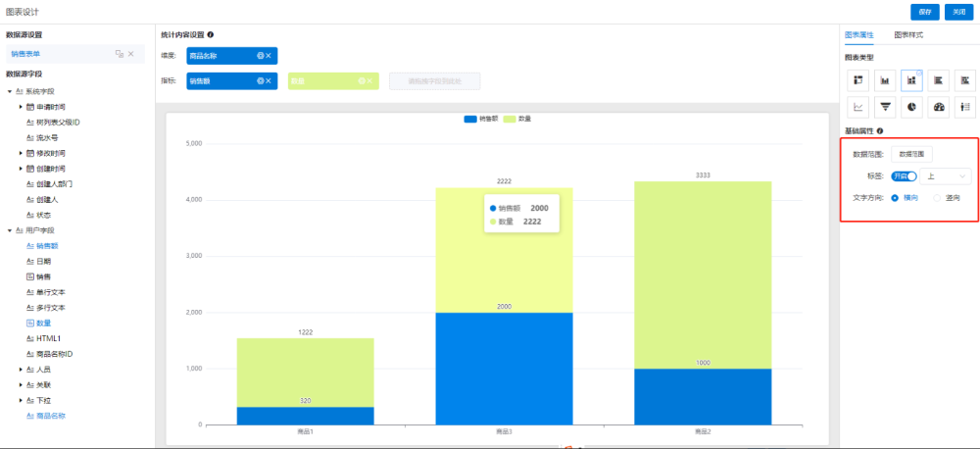980x449 pixels.
Task: Click the blue 销售额 legend swatch
Action: [470, 119]
